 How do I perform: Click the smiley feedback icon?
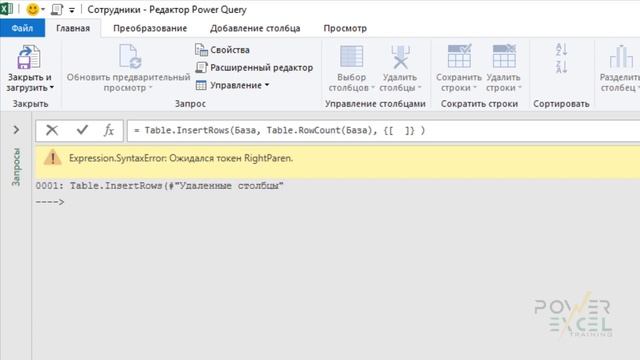tap(32, 9)
